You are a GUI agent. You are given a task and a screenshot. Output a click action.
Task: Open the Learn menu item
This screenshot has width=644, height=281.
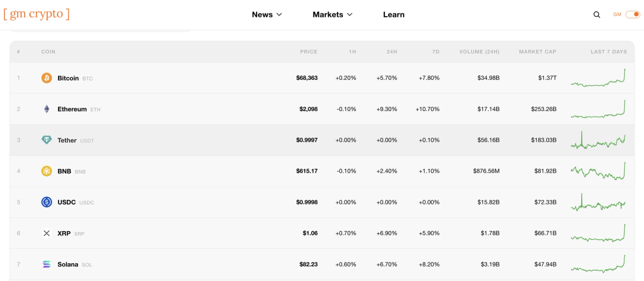pos(394,14)
